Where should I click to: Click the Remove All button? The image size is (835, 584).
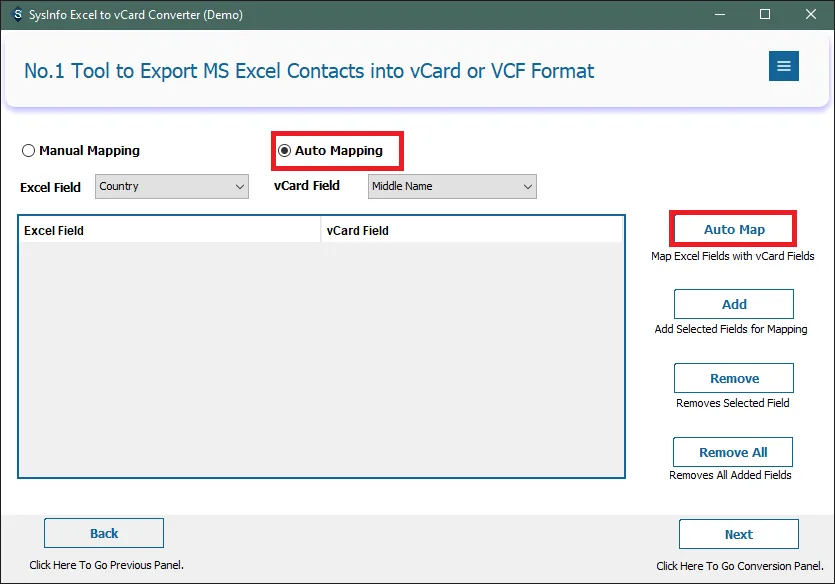733,452
